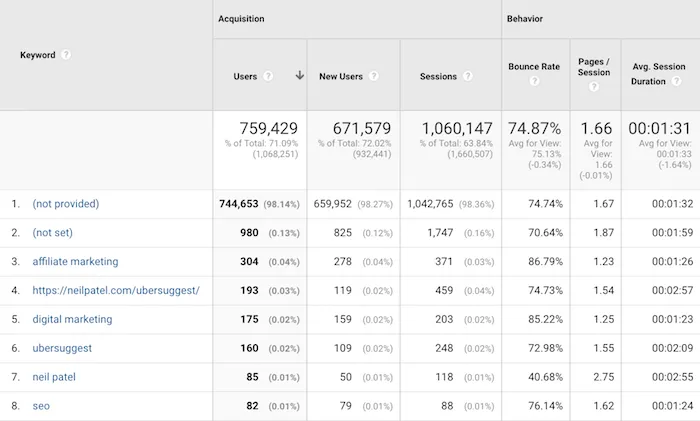
Task: Click the sort arrow in Users column
Action: coord(299,75)
